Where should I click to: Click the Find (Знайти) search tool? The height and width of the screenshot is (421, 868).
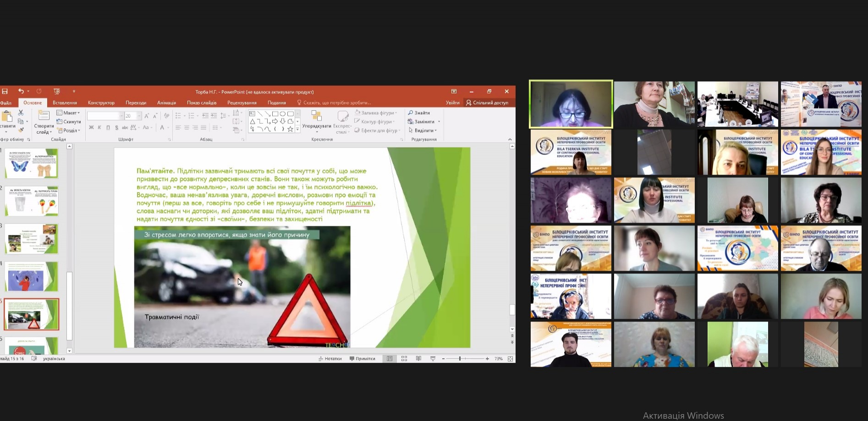419,113
